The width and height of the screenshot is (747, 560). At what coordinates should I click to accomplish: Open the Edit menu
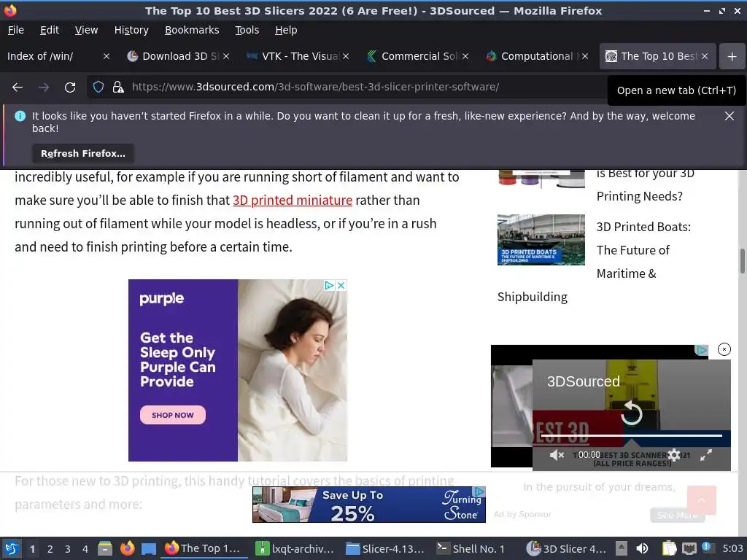[x=50, y=30]
